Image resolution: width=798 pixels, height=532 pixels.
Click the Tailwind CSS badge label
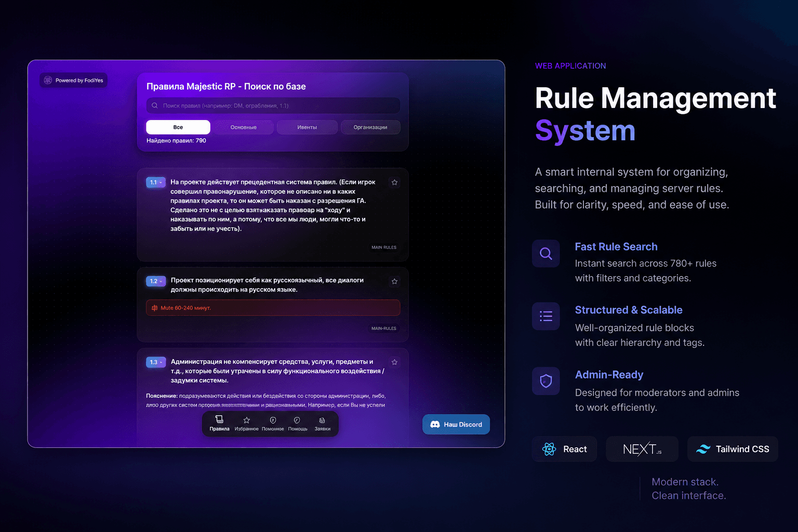pos(742,449)
